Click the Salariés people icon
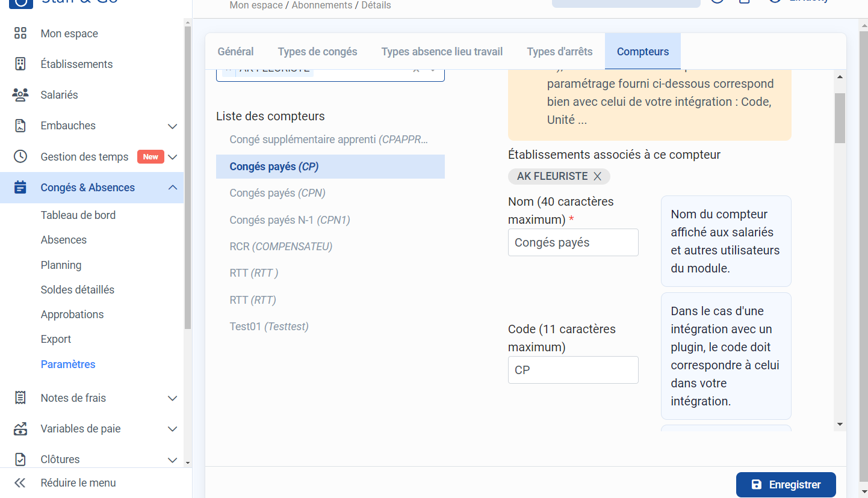 (x=20, y=95)
